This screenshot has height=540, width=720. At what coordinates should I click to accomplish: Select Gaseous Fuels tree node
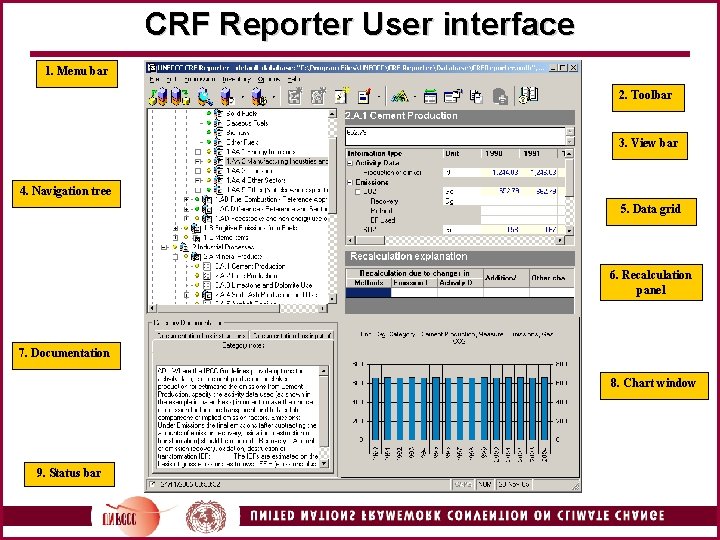[247, 123]
